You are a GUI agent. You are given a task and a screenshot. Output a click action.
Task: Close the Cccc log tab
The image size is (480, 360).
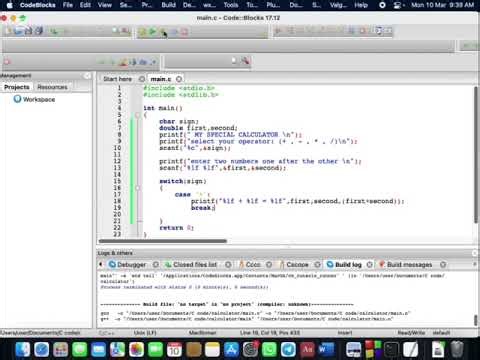point(269,265)
